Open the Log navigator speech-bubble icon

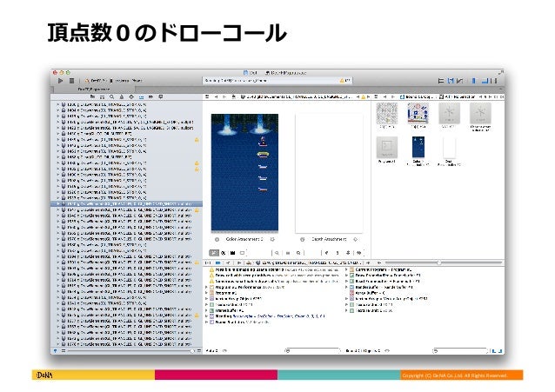pos(160,96)
